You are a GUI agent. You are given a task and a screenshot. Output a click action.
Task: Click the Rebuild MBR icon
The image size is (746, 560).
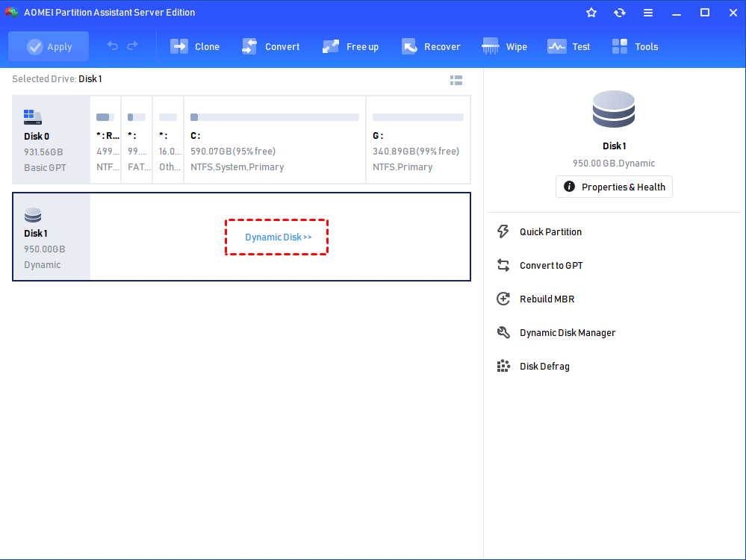click(503, 299)
